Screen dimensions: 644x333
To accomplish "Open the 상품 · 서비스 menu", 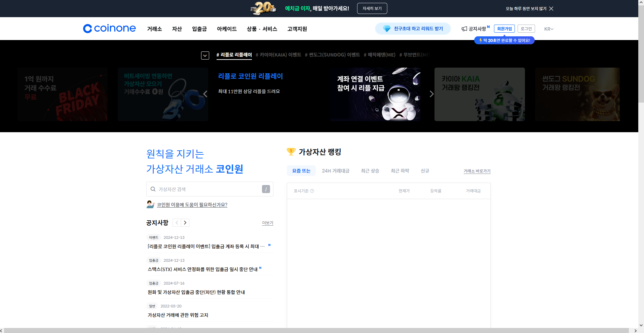I will [262, 29].
